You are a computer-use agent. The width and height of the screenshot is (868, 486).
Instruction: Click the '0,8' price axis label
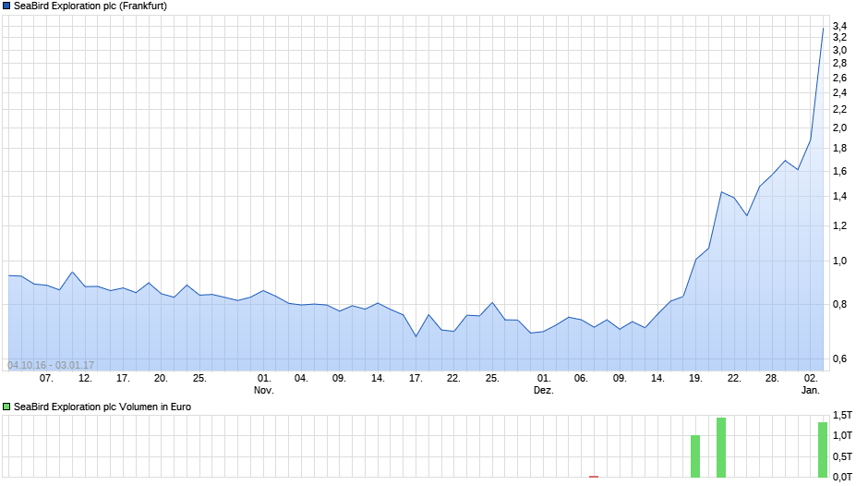click(839, 304)
